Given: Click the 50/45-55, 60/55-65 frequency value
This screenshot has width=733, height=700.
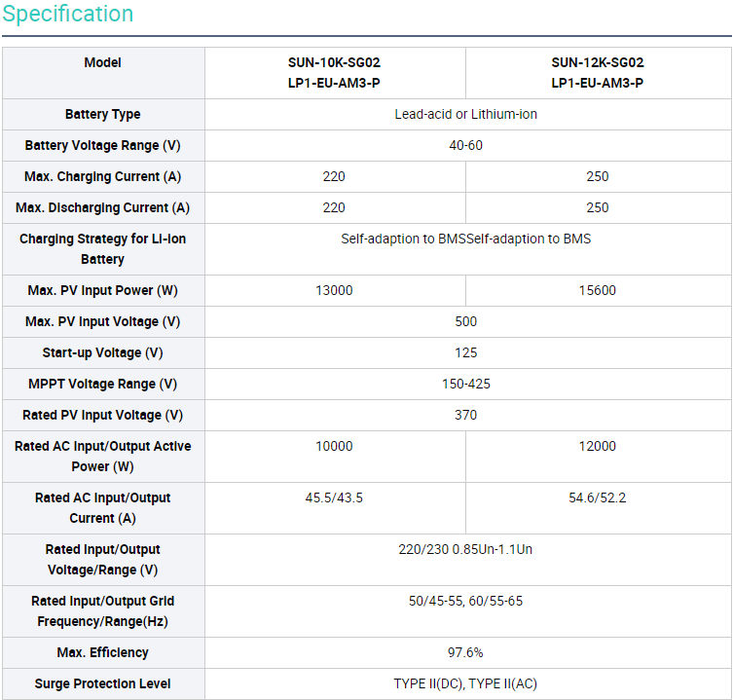Looking at the screenshot, I should (x=465, y=602).
